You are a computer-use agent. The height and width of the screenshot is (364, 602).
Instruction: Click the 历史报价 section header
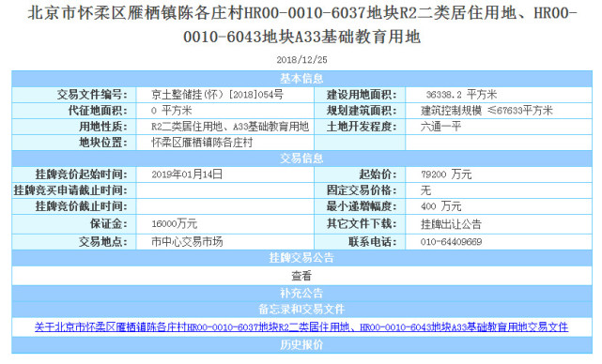coord(301,345)
